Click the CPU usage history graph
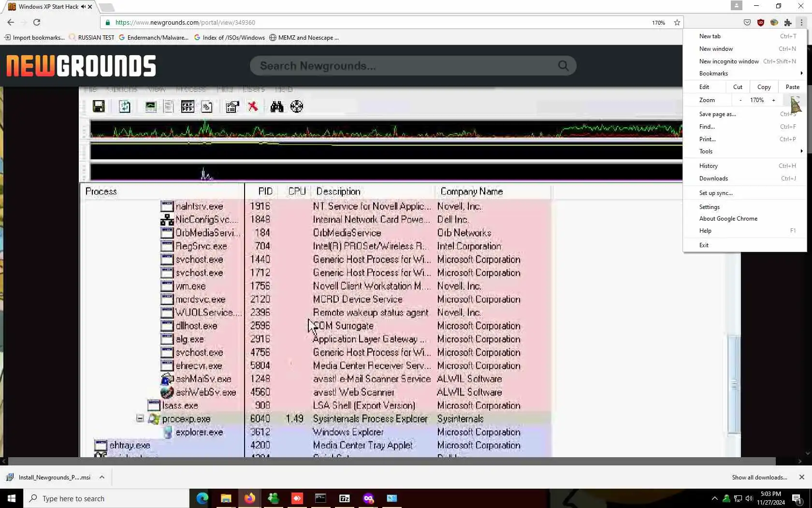The image size is (812, 508). (386, 129)
